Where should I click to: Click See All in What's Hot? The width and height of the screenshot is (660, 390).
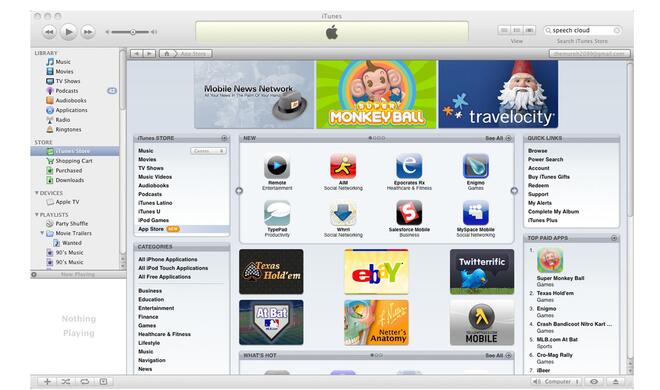(498, 356)
